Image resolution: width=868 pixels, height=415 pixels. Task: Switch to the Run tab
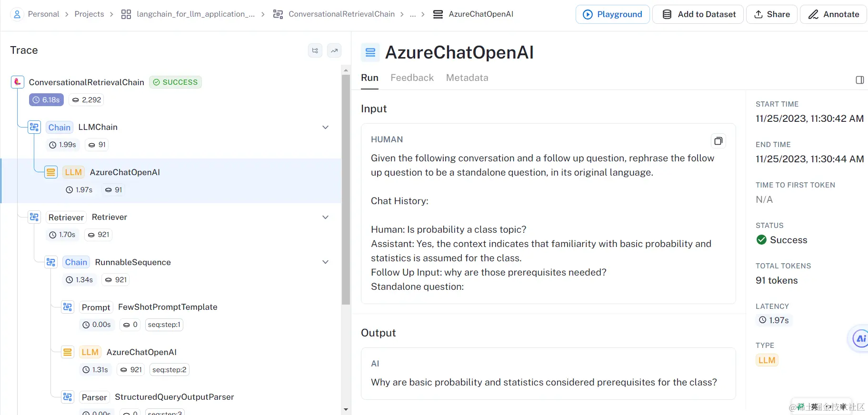point(369,78)
